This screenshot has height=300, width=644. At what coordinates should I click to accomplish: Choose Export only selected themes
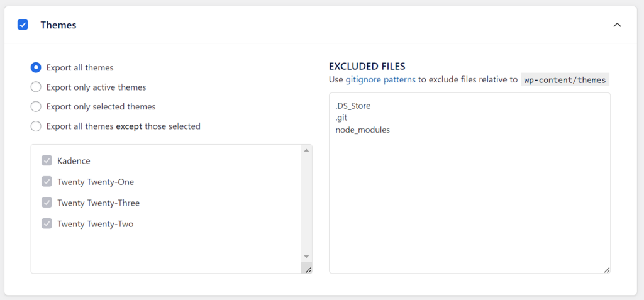(x=36, y=106)
